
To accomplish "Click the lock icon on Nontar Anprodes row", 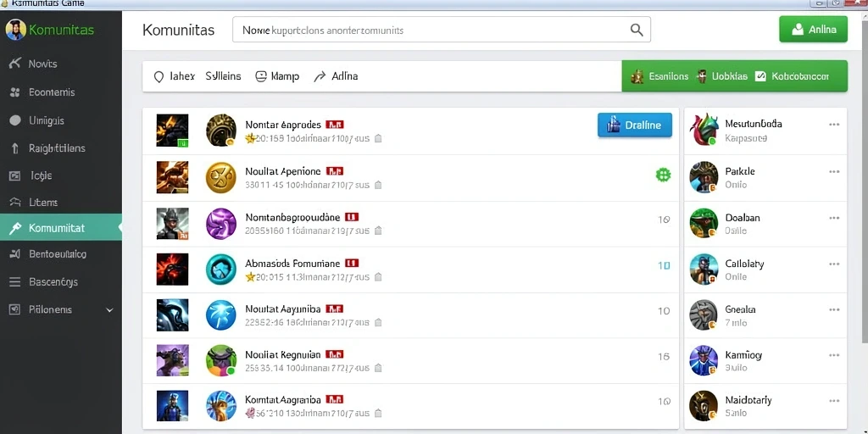I will coord(378,139).
